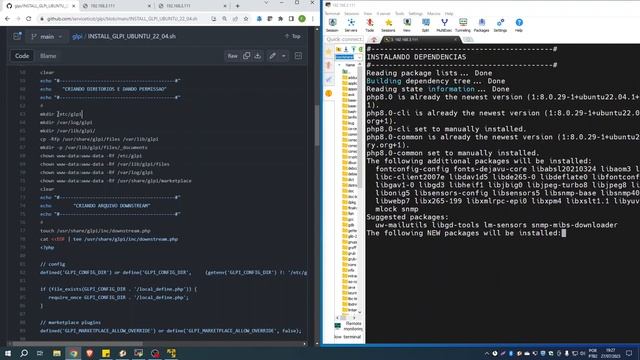This screenshot has width=640, height=360.
Task: Go back in Chrome browser
Action: pos(7,19)
